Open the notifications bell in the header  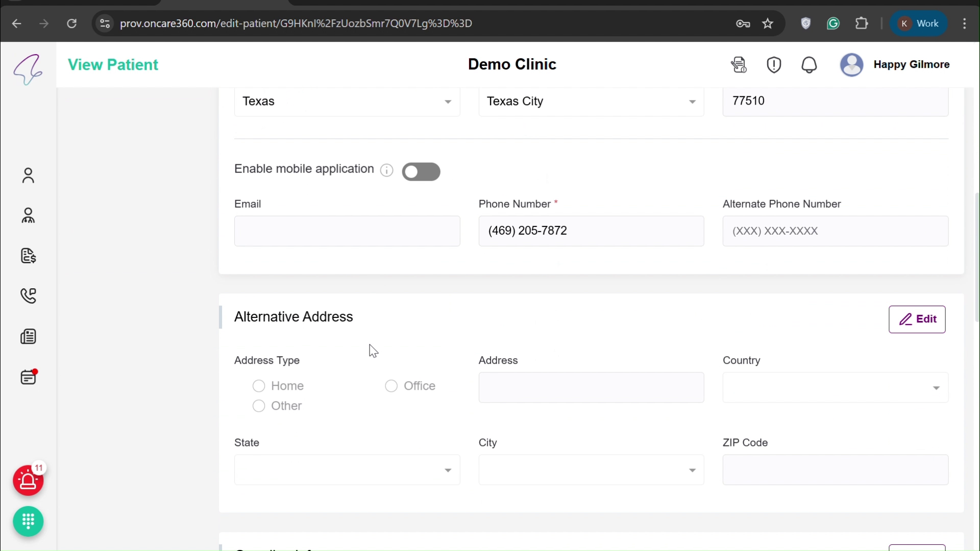809,65
